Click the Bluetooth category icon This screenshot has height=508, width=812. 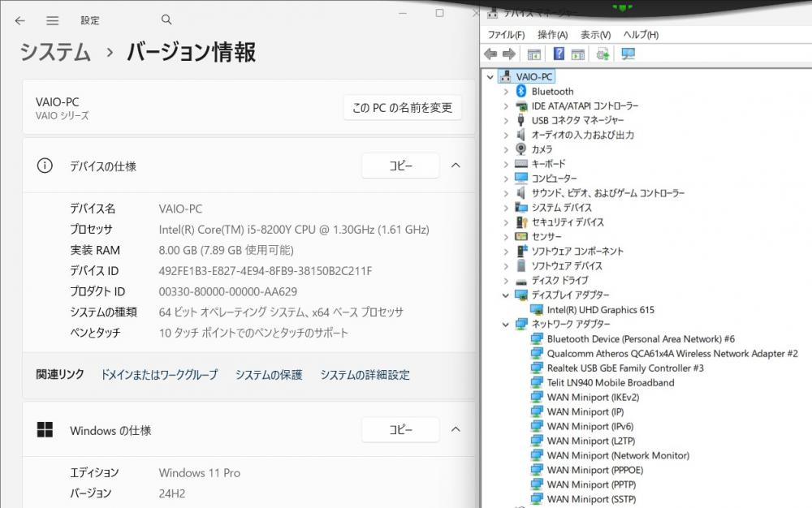521,91
